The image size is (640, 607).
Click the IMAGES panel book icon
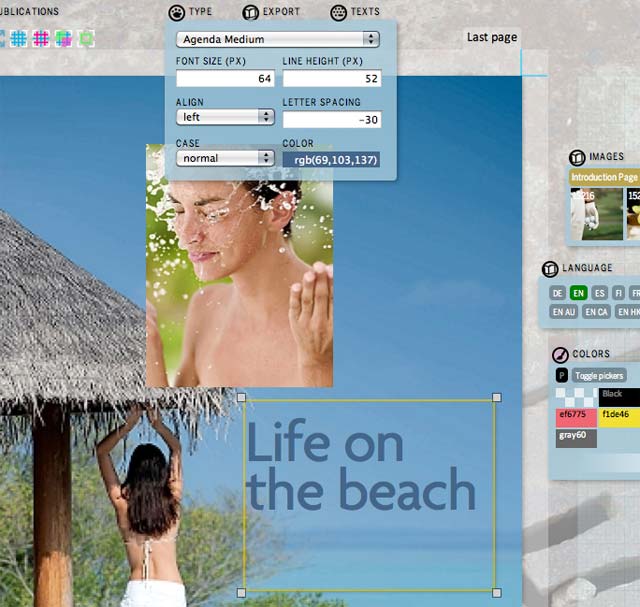click(x=577, y=158)
